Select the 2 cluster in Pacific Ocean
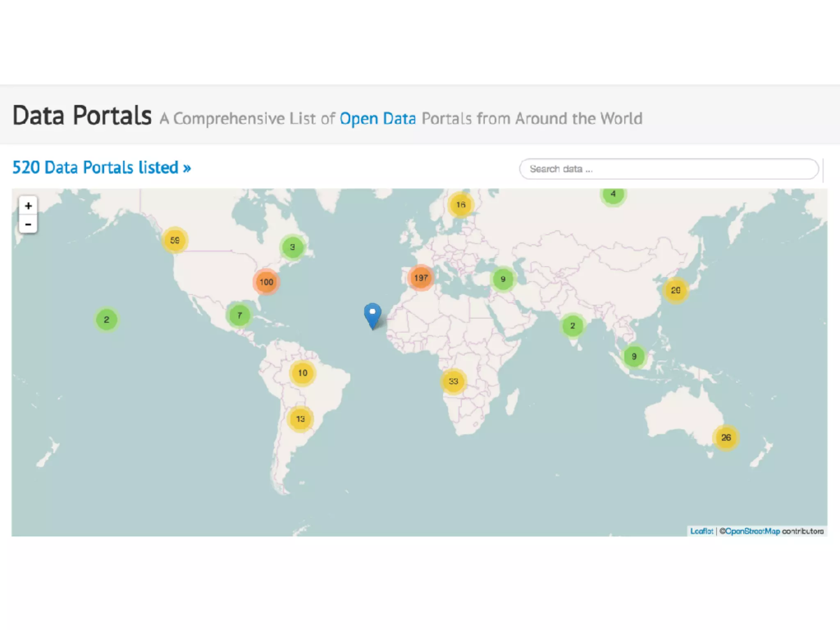 pyautogui.click(x=107, y=320)
